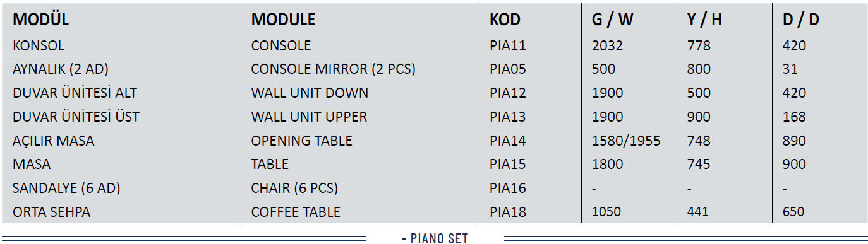Select the code PIA15
This screenshot has width=868, height=244.
[508, 164]
